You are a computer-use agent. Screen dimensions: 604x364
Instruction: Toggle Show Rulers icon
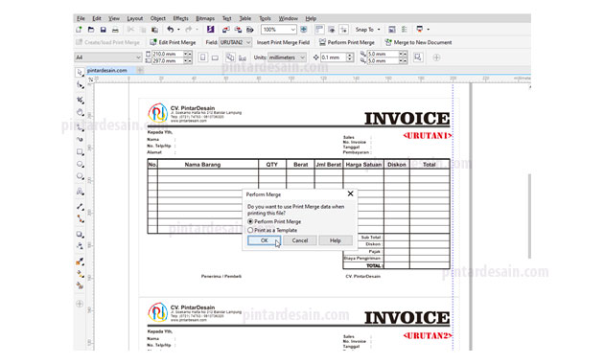click(x=319, y=30)
